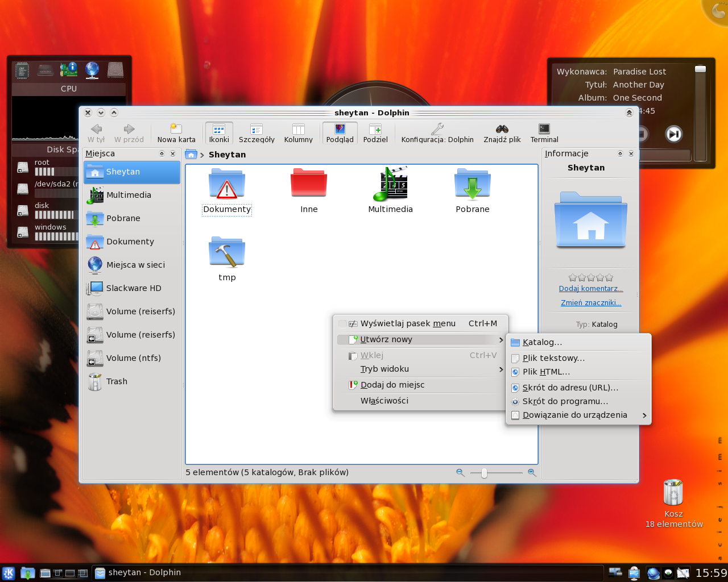
Task: Split the view with Podziel
Action: 375,133
